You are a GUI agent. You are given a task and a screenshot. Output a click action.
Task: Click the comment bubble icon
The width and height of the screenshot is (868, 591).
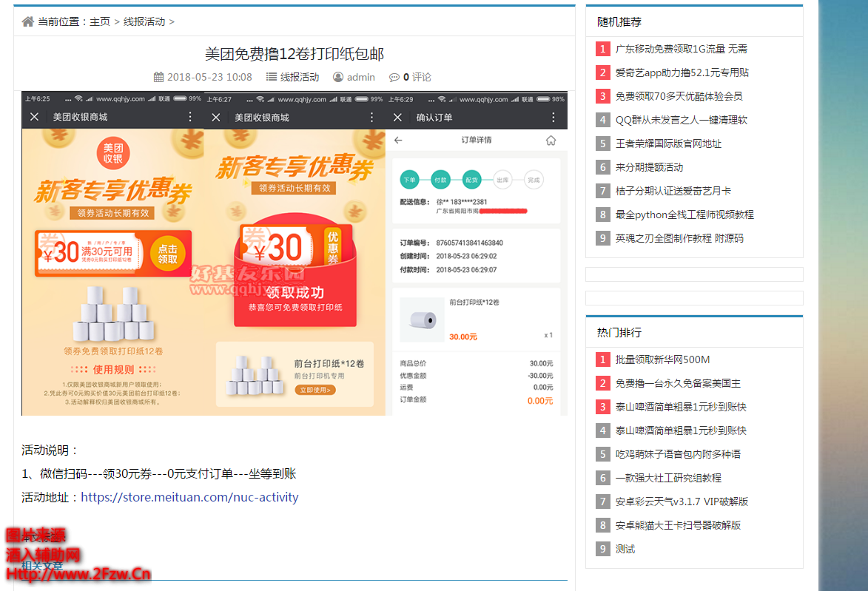click(x=394, y=78)
